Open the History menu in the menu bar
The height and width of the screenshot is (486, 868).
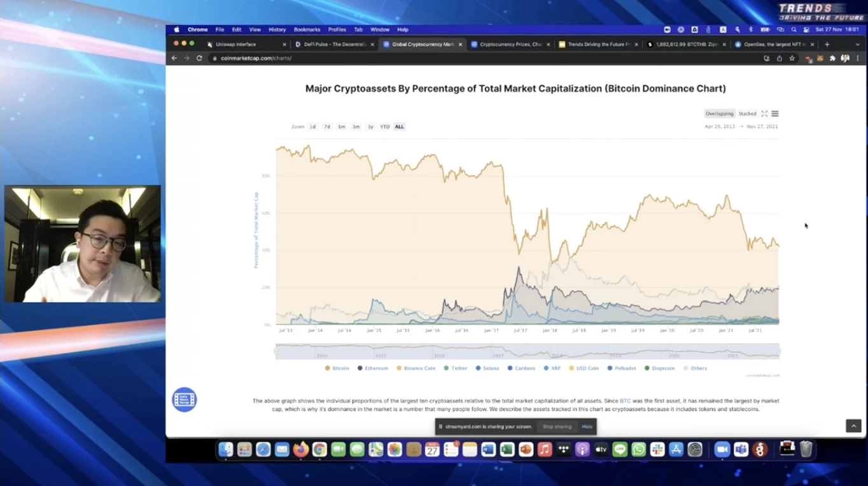click(x=277, y=29)
